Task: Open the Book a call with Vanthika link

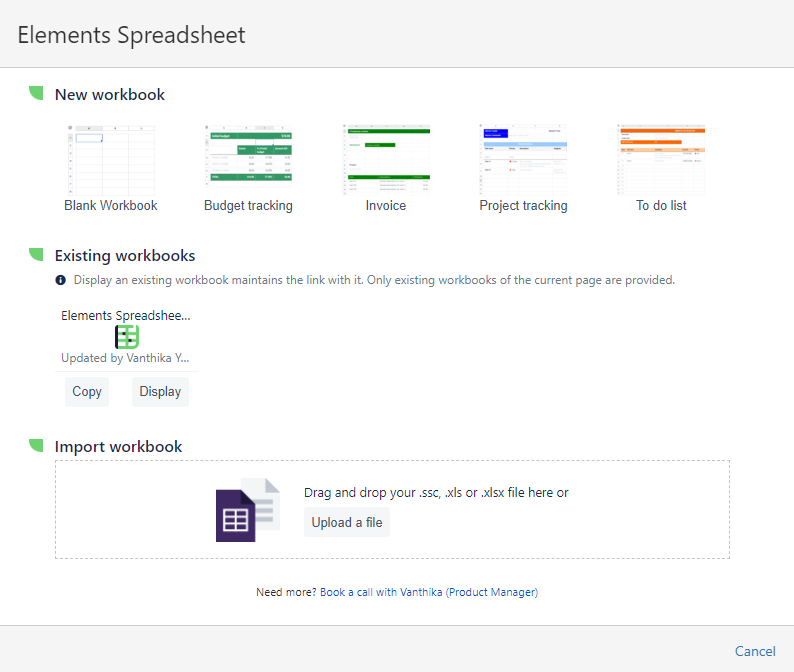Action: pyautogui.click(x=428, y=592)
